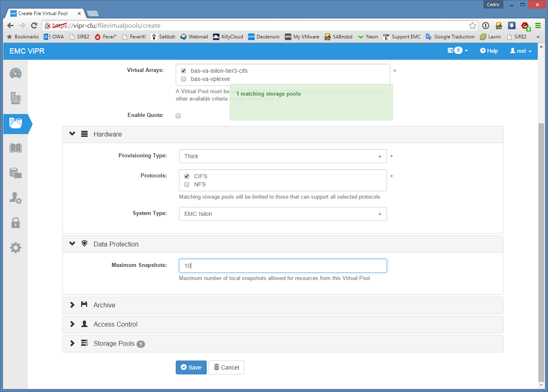Viewport: 548px width, 392px height.
Task: Reload the page with the refresh icon
Action: click(34, 25)
